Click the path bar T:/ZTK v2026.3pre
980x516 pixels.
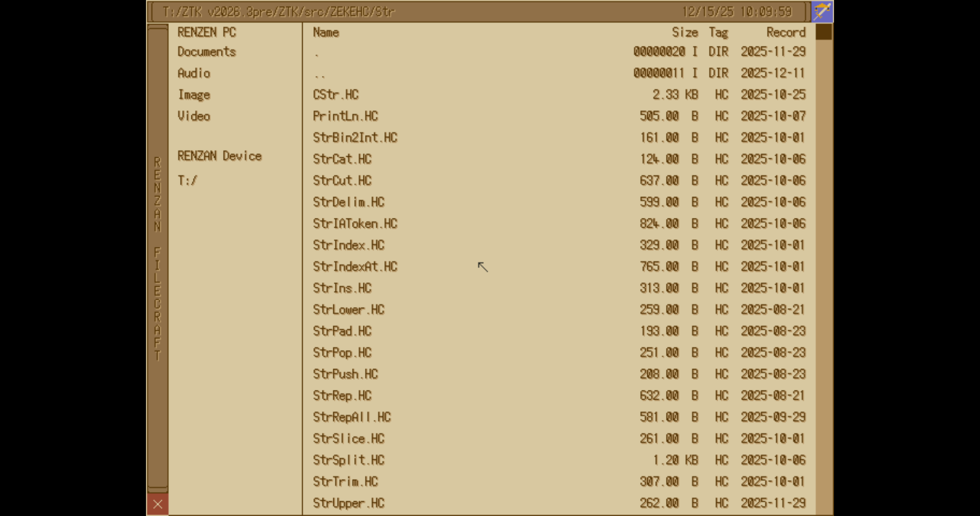pyautogui.click(x=278, y=11)
